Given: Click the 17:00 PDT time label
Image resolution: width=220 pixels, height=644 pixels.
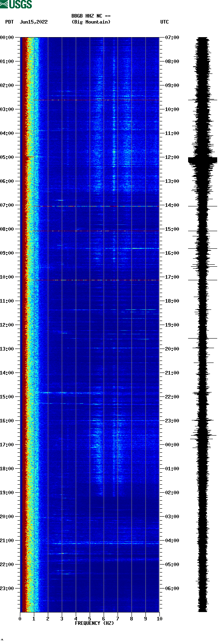Looking at the screenshot, I should click(7, 445).
